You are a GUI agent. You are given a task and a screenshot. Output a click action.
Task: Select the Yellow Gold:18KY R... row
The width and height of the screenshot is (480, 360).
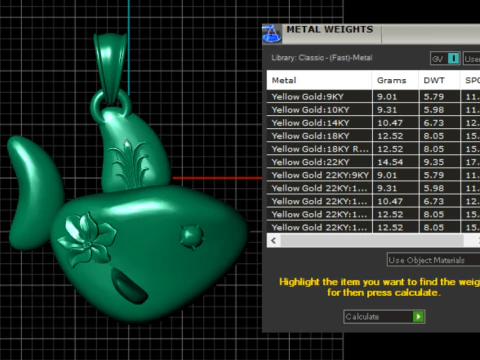373,149
